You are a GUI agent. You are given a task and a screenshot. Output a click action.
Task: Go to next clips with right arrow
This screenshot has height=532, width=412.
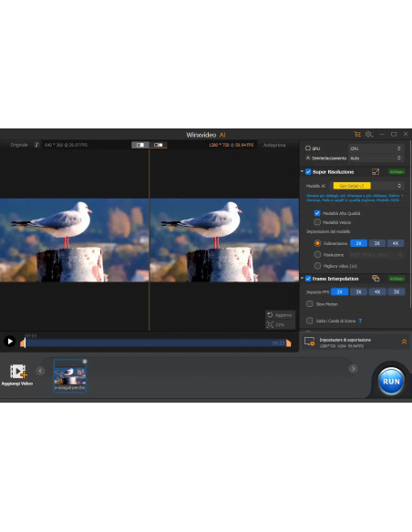[x=353, y=368]
